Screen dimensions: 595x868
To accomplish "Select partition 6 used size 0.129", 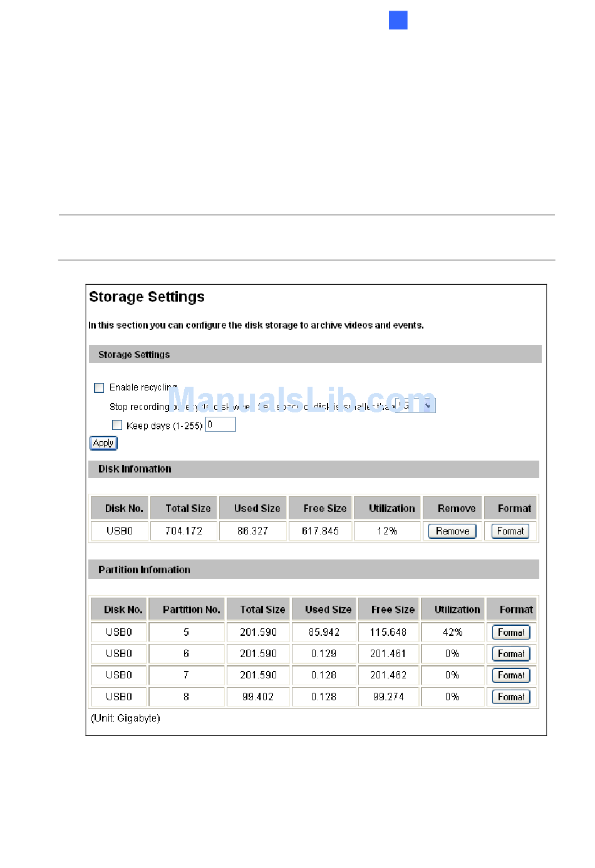I will coord(324,653).
